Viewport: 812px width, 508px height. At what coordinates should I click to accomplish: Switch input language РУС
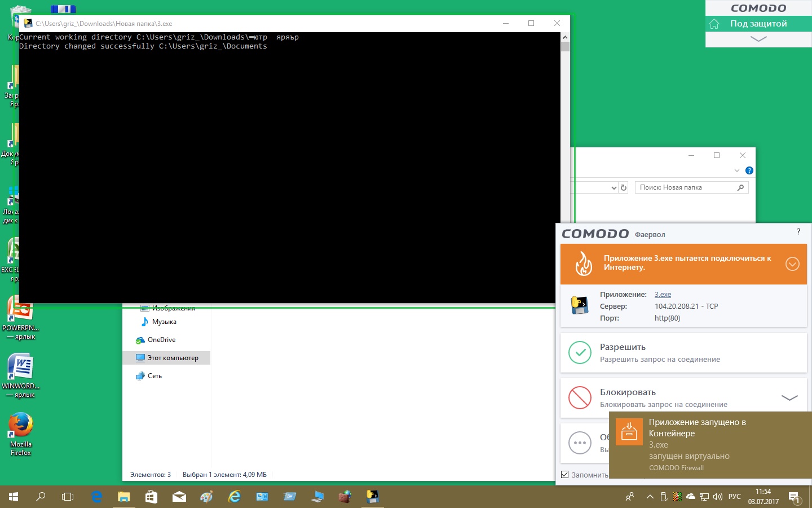tap(734, 497)
